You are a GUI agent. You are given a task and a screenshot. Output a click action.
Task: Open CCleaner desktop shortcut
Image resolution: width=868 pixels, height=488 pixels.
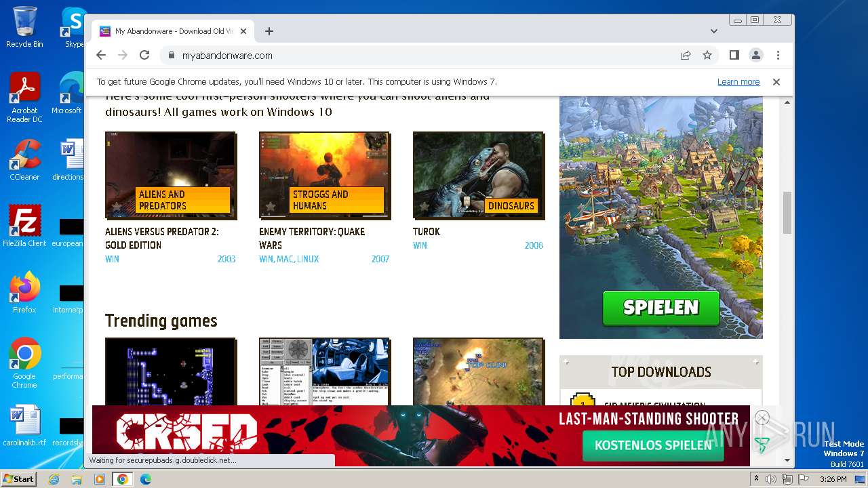coord(24,160)
